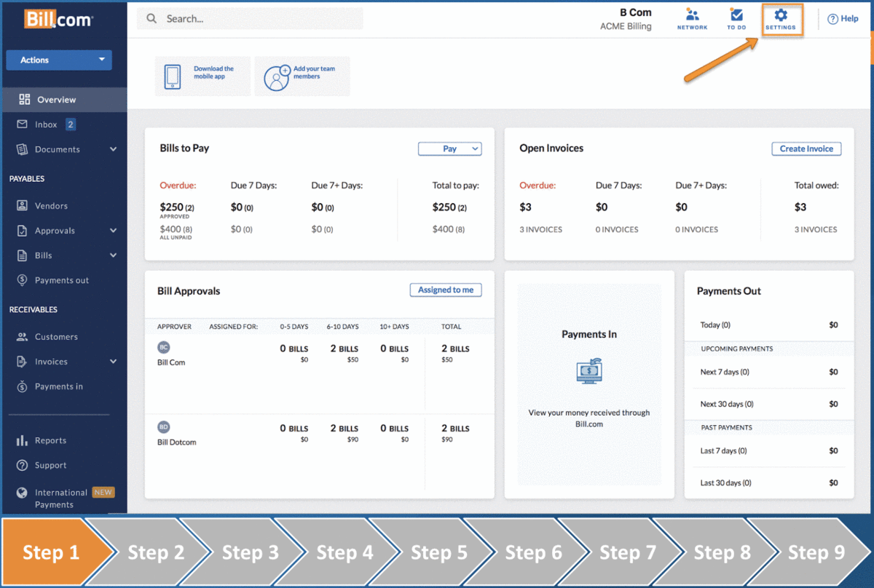
Task: Click Today (0) in Payments Out
Action: tap(715, 325)
